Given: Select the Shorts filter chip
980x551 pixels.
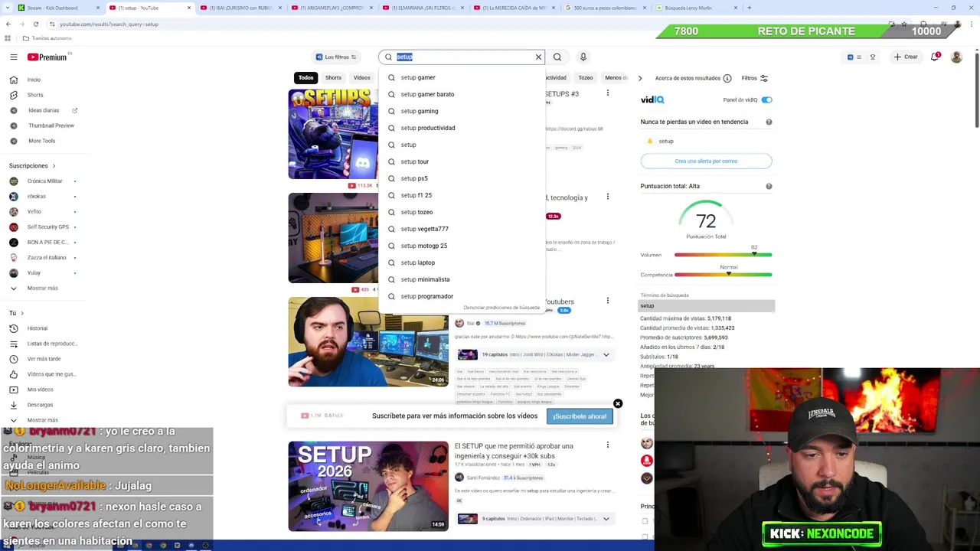Looking at the screenshot, I should tap(333, 77).
